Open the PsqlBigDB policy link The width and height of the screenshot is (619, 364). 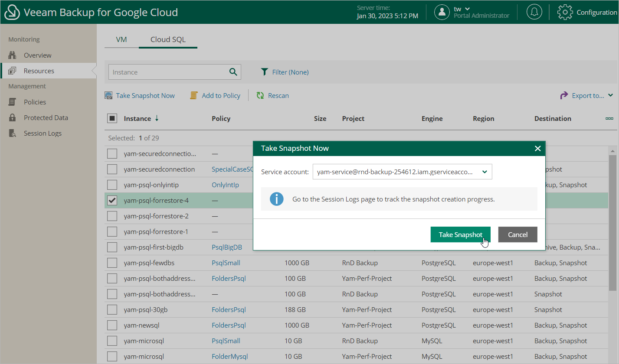(x=227, y=247)
